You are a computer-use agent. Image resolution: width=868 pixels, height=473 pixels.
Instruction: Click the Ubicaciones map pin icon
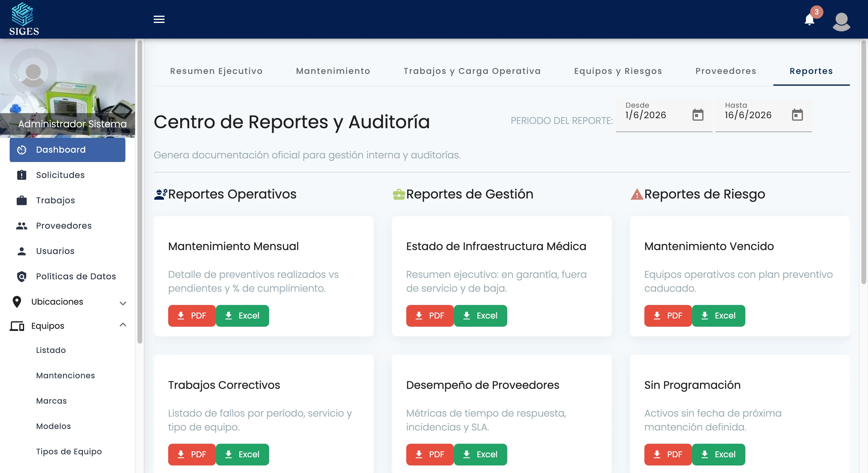click(17, 302)
